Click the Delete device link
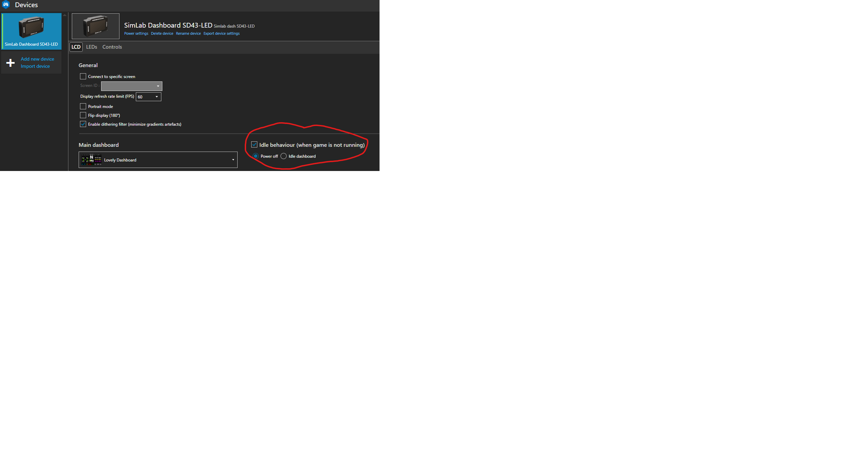 [162, 33]
